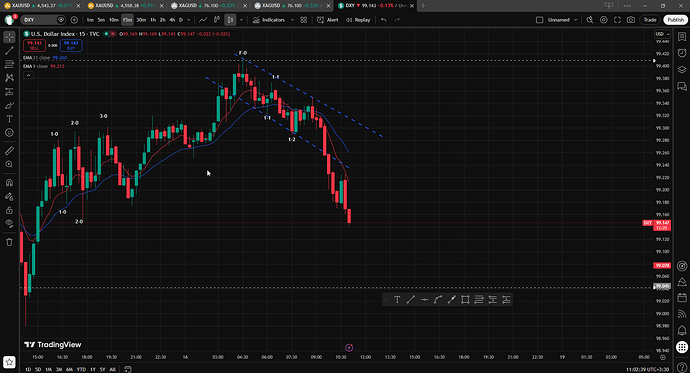Toggle stay in drawing mode pencil-lock
690x373 pixels.
9,196
